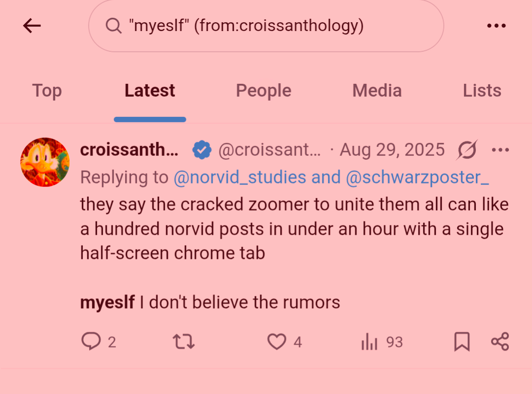
Task: Open search options three-dot menu
Action: [x=497, y=26]
